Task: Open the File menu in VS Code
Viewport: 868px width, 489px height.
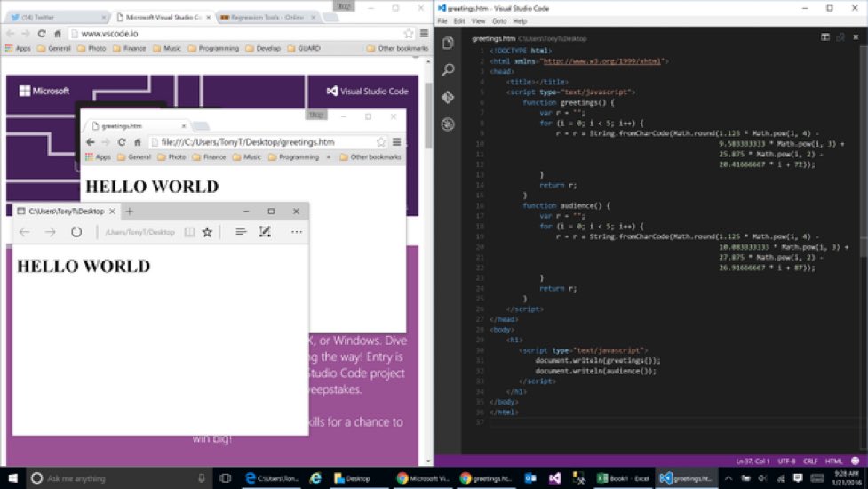Action: 442,21
